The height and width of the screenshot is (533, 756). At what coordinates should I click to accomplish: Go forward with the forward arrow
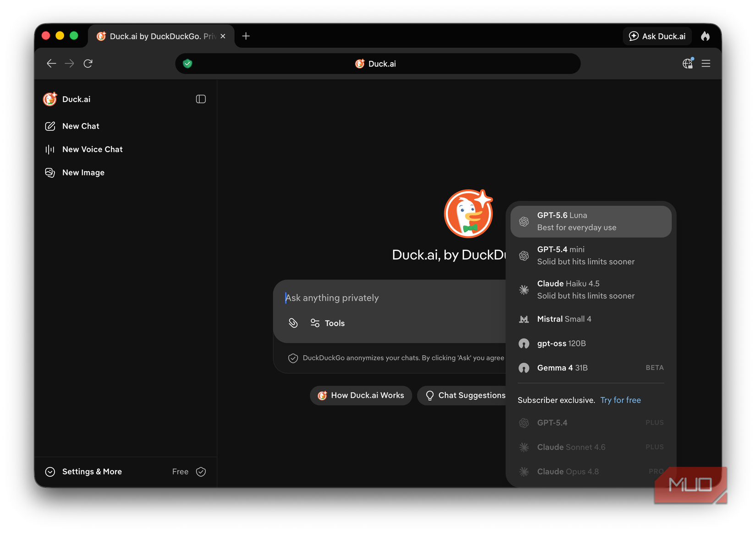(69, 64)
